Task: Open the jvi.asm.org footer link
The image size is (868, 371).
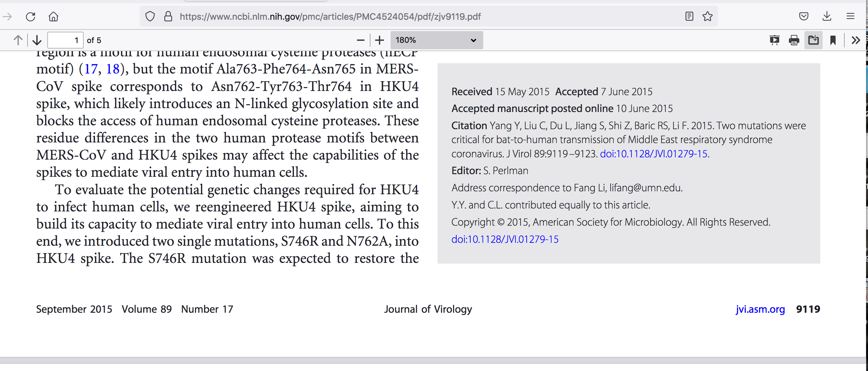Action: click(760, 309)
